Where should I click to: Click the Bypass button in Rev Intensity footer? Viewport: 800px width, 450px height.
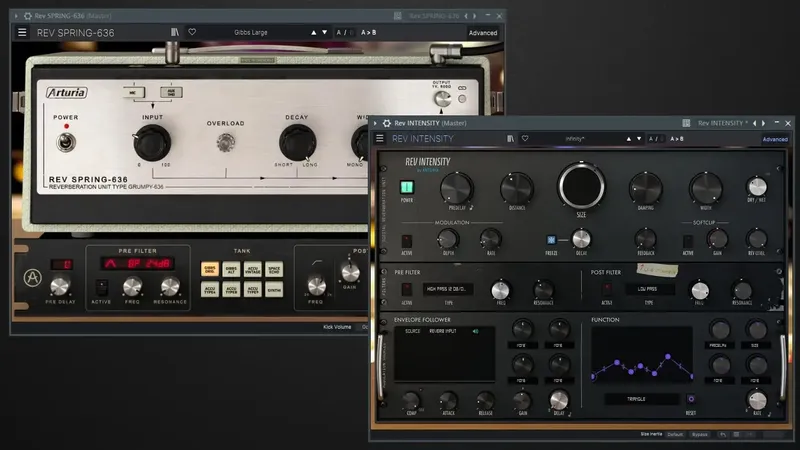pos(699,434)
